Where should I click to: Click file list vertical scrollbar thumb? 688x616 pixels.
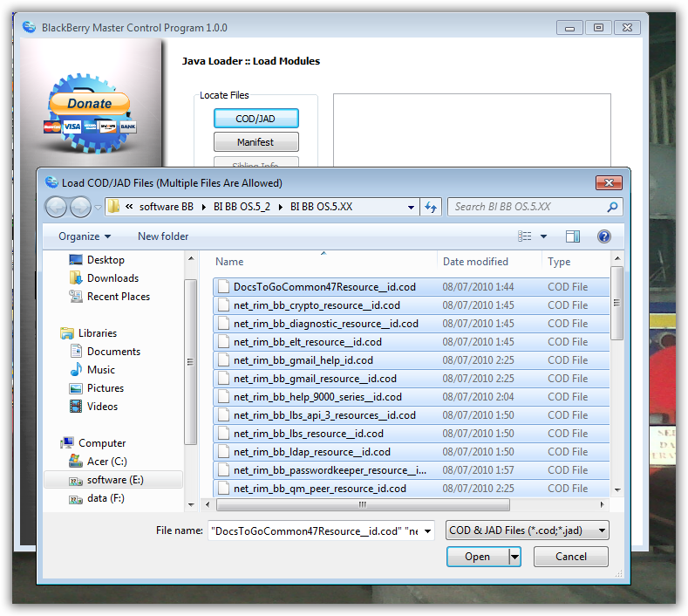[x=616, y=303]
